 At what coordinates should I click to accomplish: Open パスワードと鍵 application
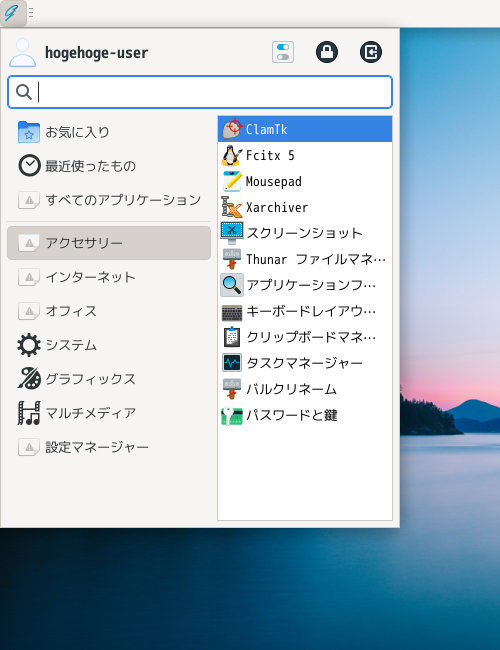(x=305, y=415)
